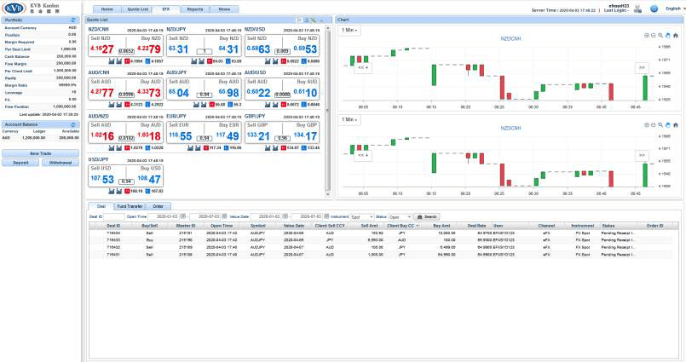Click home reset icon on top chart
The height and width of the screenshot is (362, 686).
point(676,35)
